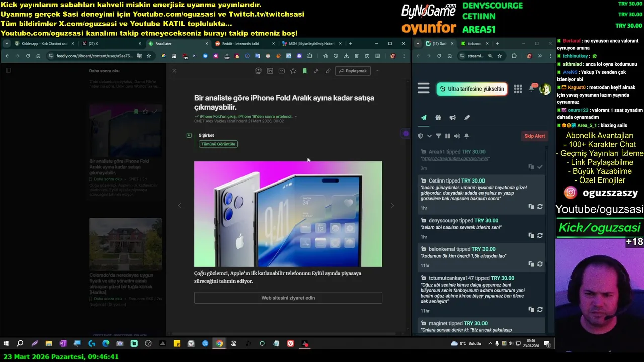Toggle the alert bell icon in events bar
Viewport: 644px width, 362px height.
pos(466,136)
